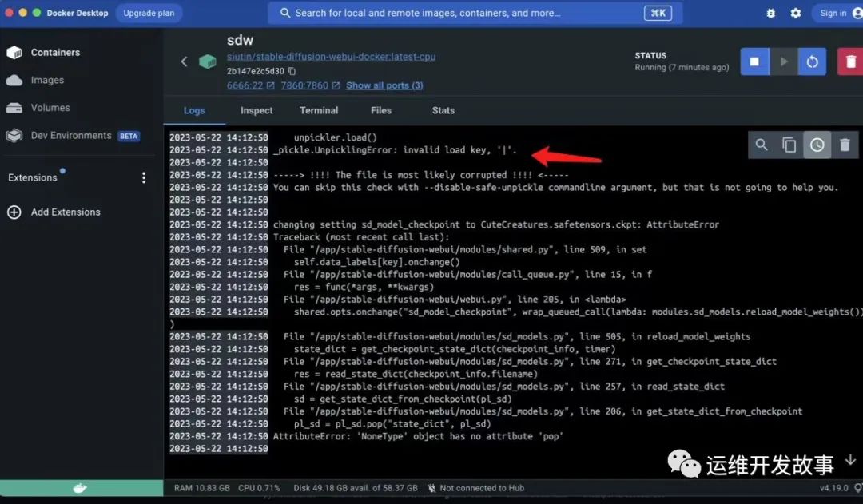Click the Add Extensions plus icon
This screenshot has height=504, width=863.
(x=14, y=212)
